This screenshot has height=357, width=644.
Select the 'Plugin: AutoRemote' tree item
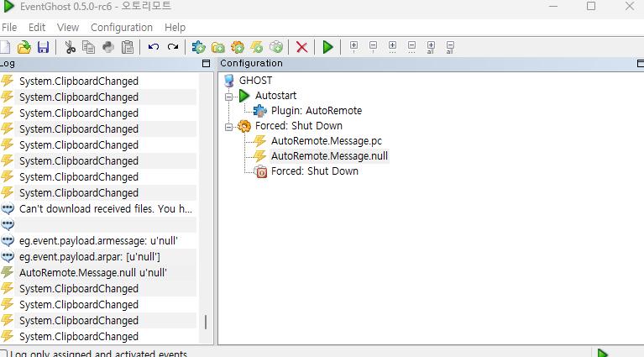pos(316,111)
